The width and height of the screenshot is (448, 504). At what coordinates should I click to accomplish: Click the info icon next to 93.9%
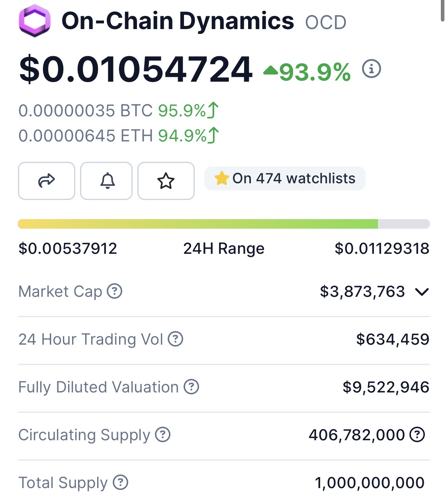371,69
